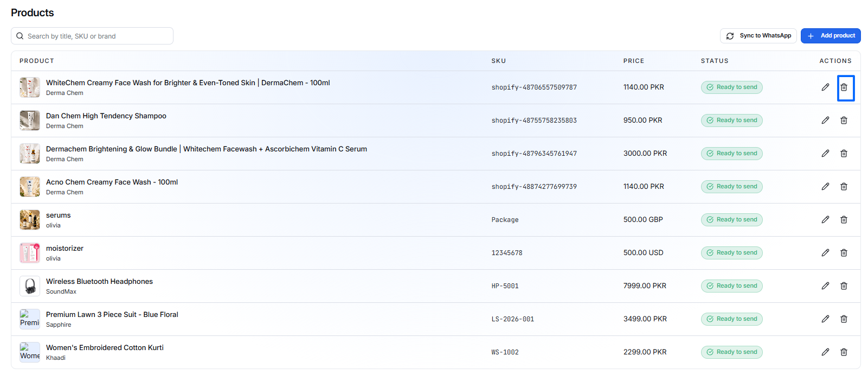Select the Dan Chem High Tendency Shampoo title
Image resolution: width=868 pixels, height=387 pixels.
[x=106, y=116]
